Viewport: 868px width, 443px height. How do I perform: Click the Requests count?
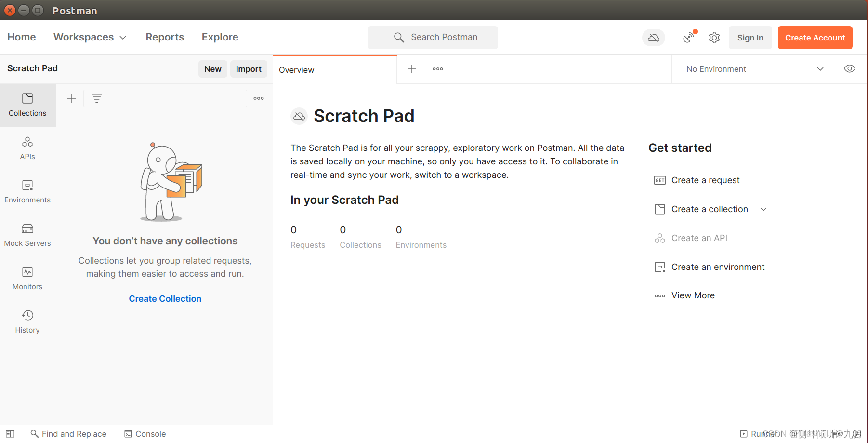[x=308, y=237]
